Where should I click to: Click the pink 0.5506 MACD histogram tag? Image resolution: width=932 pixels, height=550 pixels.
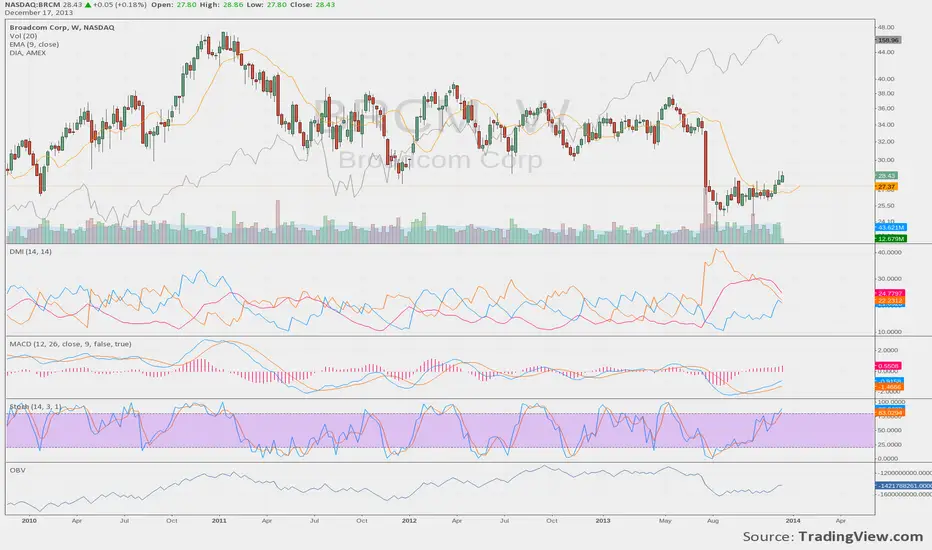889,366
